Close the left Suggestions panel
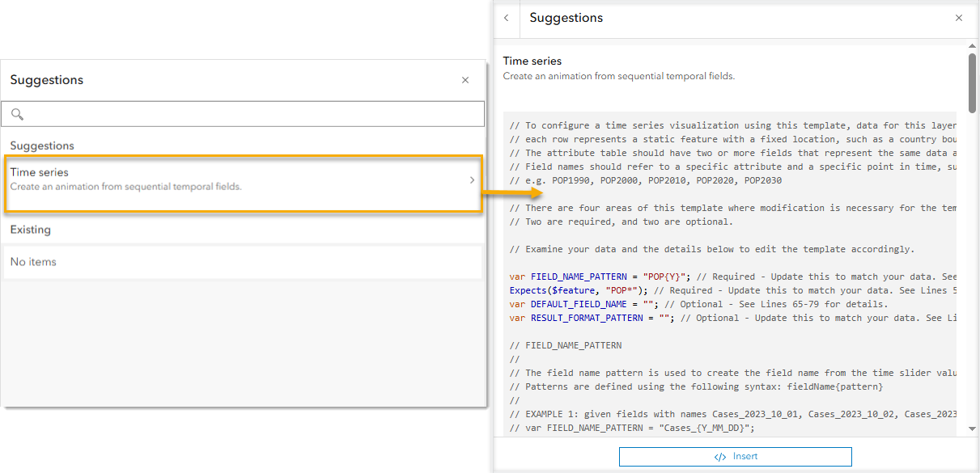980x473 pixels. pos(465,80)
